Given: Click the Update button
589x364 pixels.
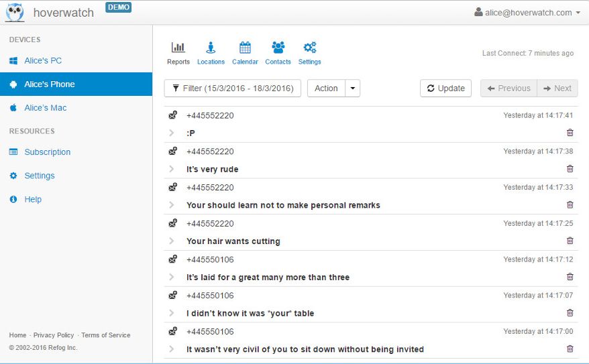Looking at the screenshot, I should [445, 88].
